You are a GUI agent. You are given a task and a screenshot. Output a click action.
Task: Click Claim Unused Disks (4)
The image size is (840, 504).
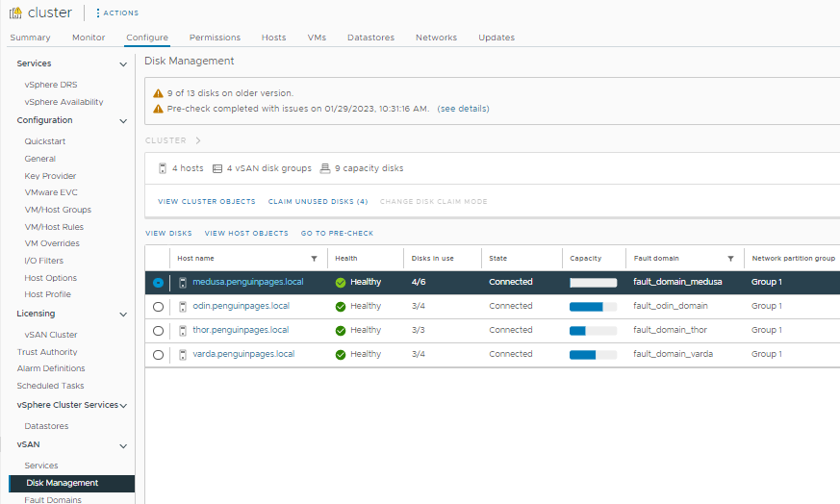point(318,201)
